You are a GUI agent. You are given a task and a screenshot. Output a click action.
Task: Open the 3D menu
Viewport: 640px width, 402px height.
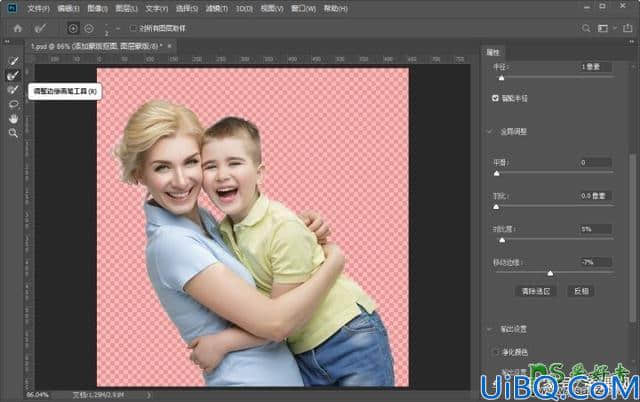pos(244,8)
